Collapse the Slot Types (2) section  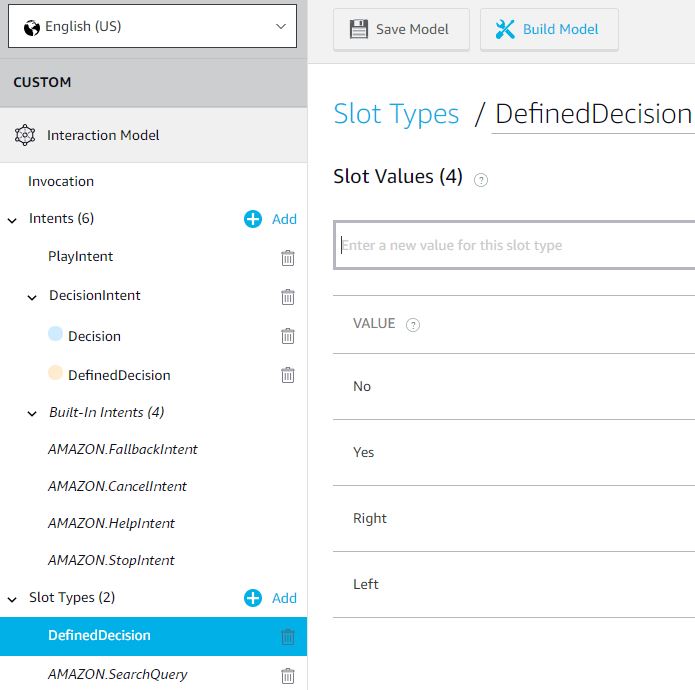[x=12, y=600]
